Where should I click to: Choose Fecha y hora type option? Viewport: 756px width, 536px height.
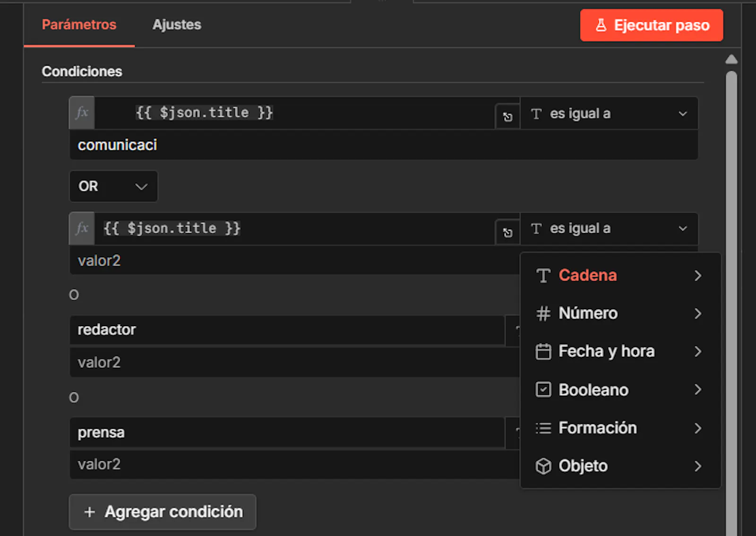click(620, 351)
